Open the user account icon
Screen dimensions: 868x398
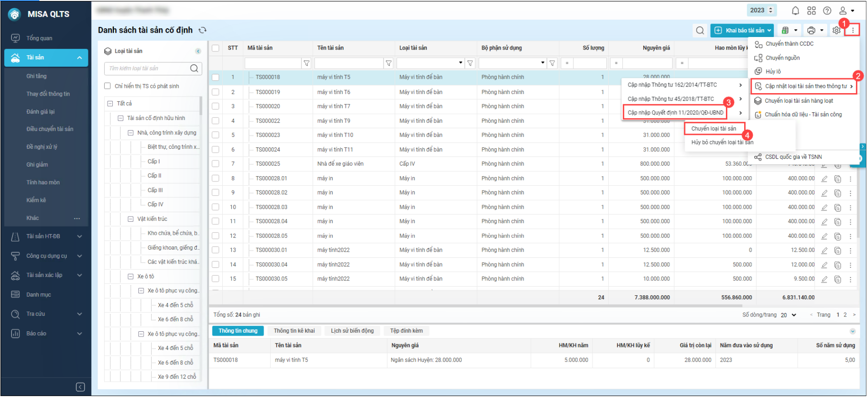(843, 11)
